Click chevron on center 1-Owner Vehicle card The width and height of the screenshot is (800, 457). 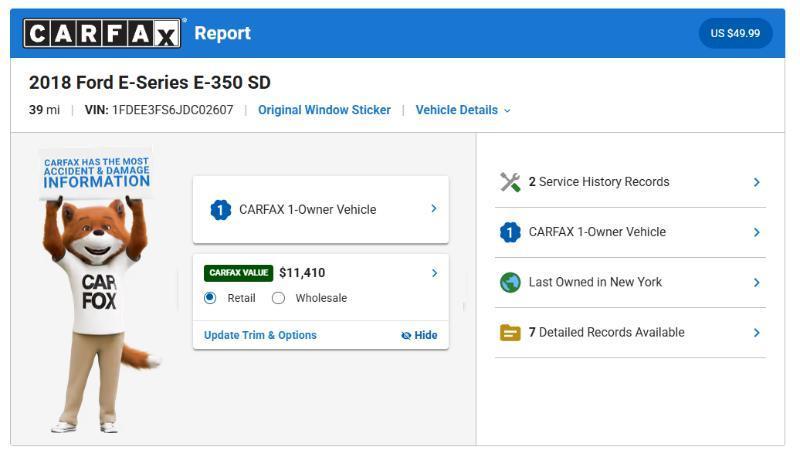click(x=434, y=209)
